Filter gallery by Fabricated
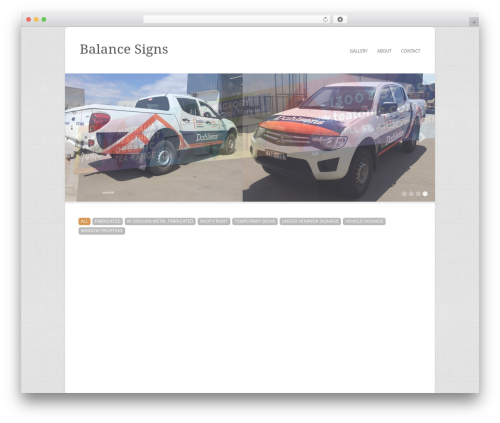500x423 pixels. point(107,221)
